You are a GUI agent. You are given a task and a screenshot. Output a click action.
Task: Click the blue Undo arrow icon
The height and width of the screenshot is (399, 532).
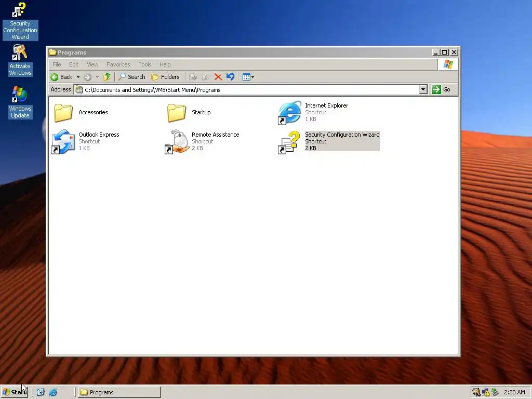pyautogui.click(x=230, y=77)
